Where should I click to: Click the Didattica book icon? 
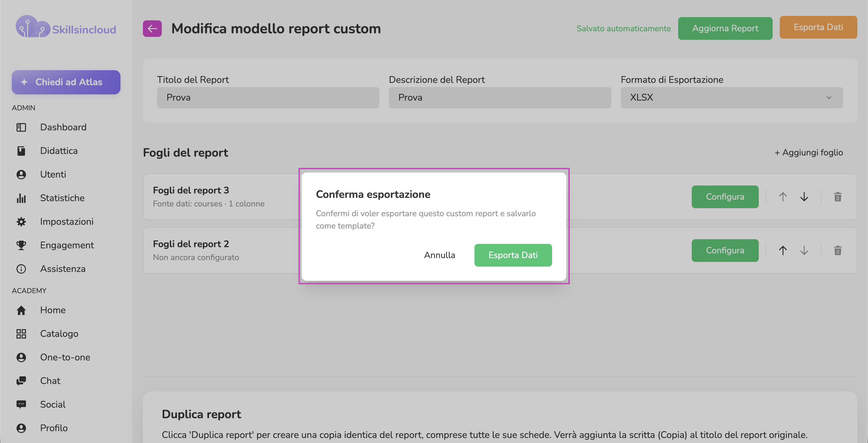point(21,151)
